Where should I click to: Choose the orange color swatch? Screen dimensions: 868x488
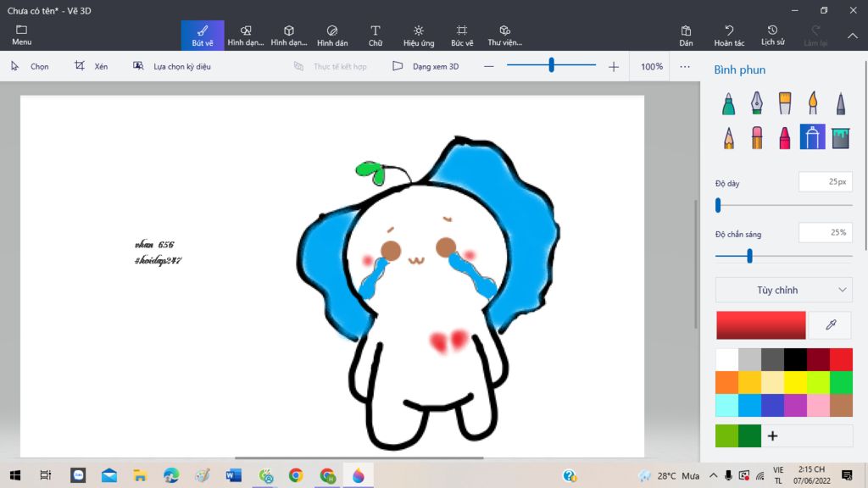pyautogui.click(x=726, y=382)
